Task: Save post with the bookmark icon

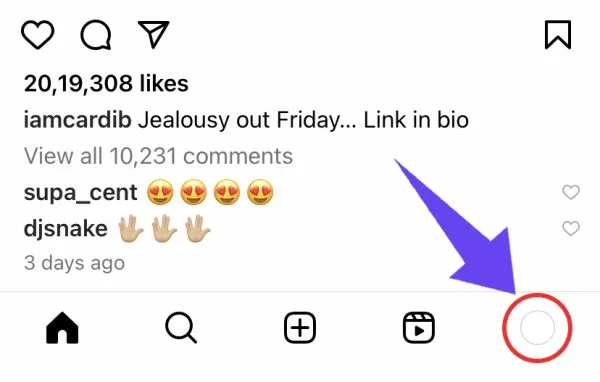Action: 558,35
